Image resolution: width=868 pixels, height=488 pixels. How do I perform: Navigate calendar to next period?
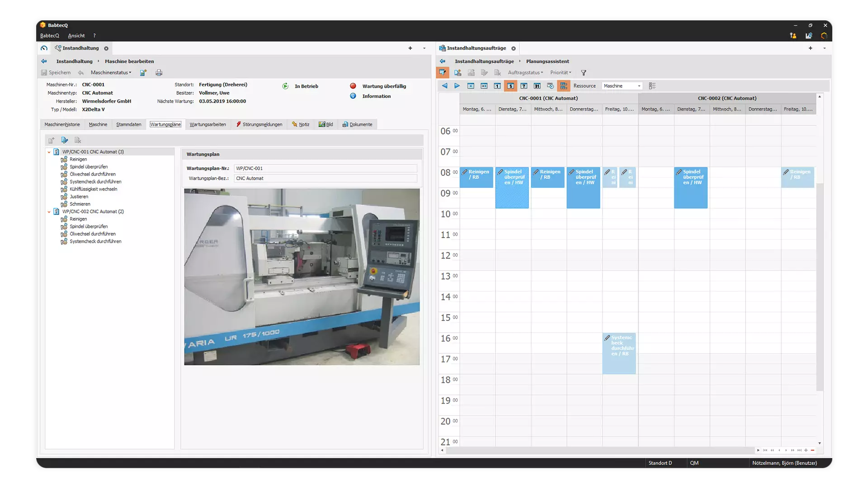coord(457,85)
